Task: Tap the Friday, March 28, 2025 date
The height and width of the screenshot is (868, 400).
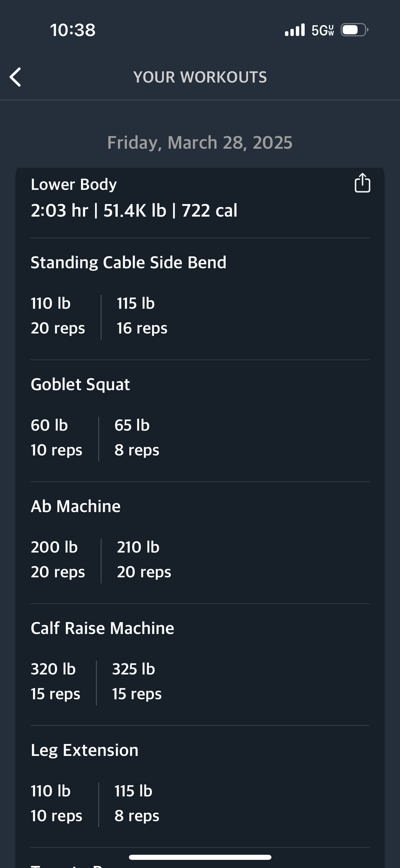Action: pos(200,143)
